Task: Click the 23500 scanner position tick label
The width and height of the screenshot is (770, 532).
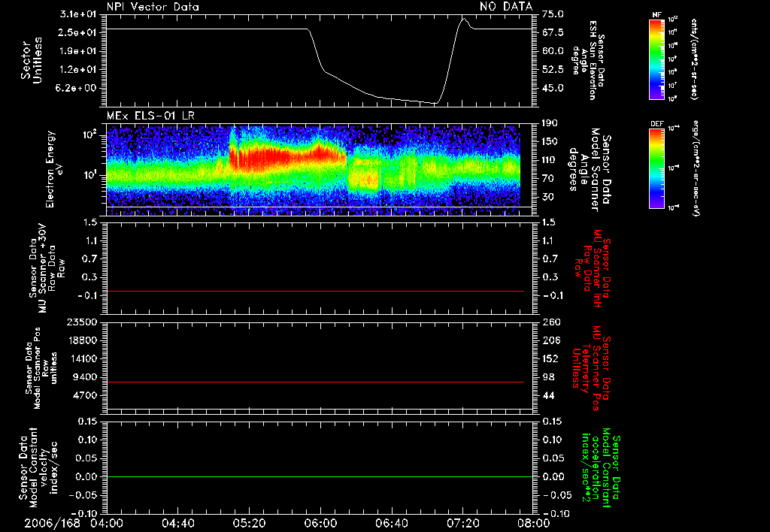Action: (82, 322)
